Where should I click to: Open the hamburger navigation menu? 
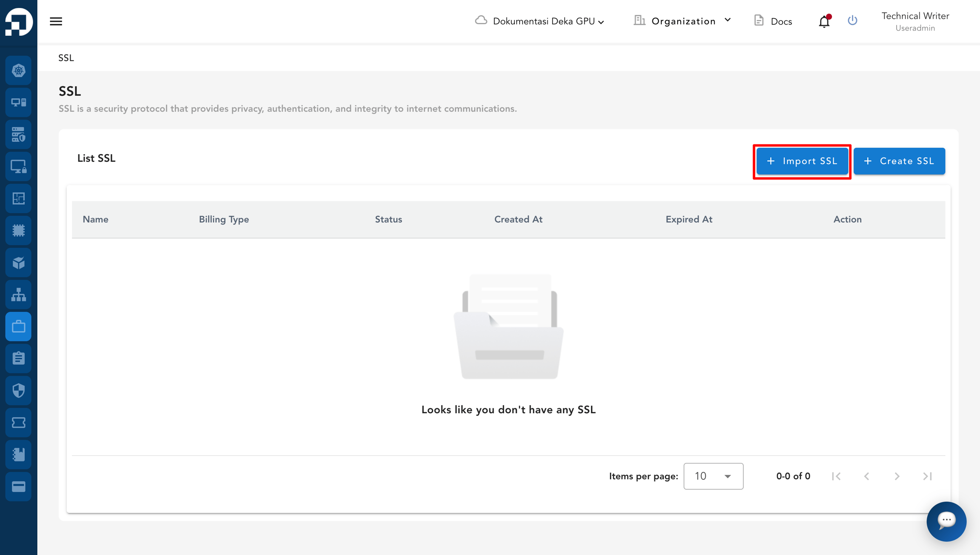56,21
